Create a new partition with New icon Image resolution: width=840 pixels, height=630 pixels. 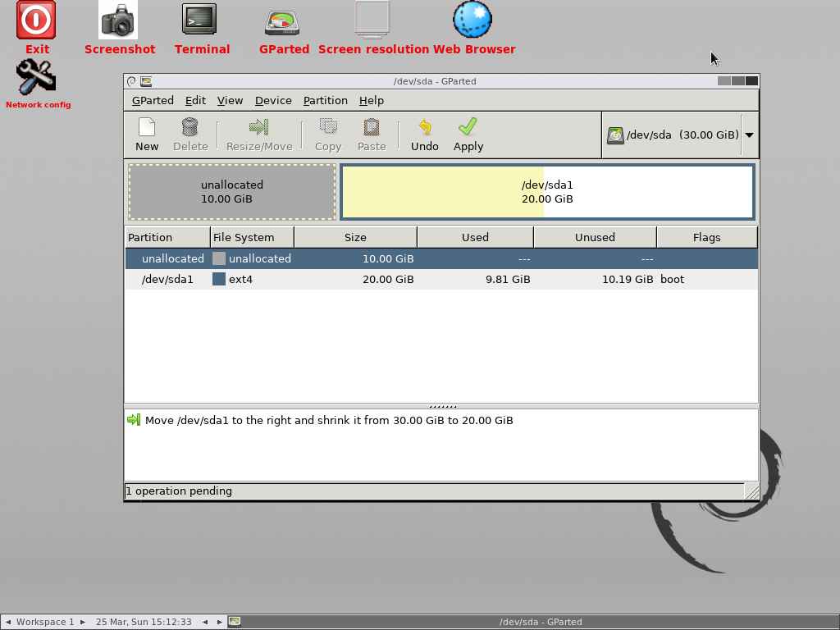(x=147, y=134)
